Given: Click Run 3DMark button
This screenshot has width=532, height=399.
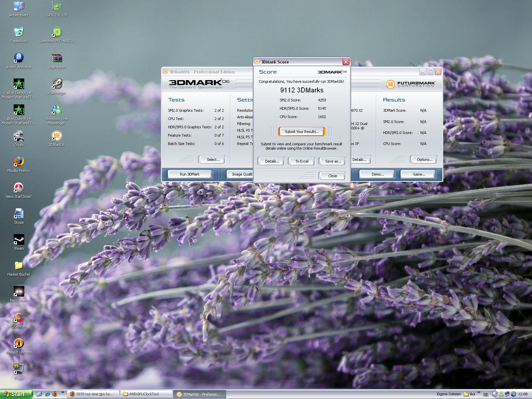Looking at the screenshot, I should 190,174.
